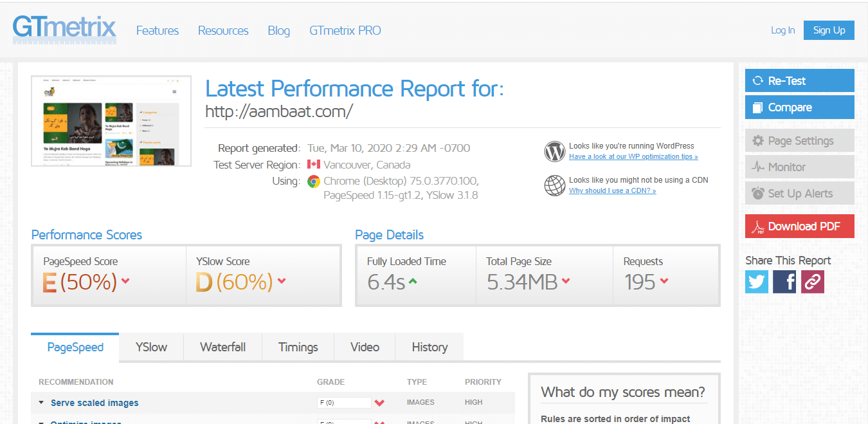Image resolution: width=868 pixels, height=424 pixels.
Task: Click the E (50%) PageSpeed score
Action: [x=80, y=282]
